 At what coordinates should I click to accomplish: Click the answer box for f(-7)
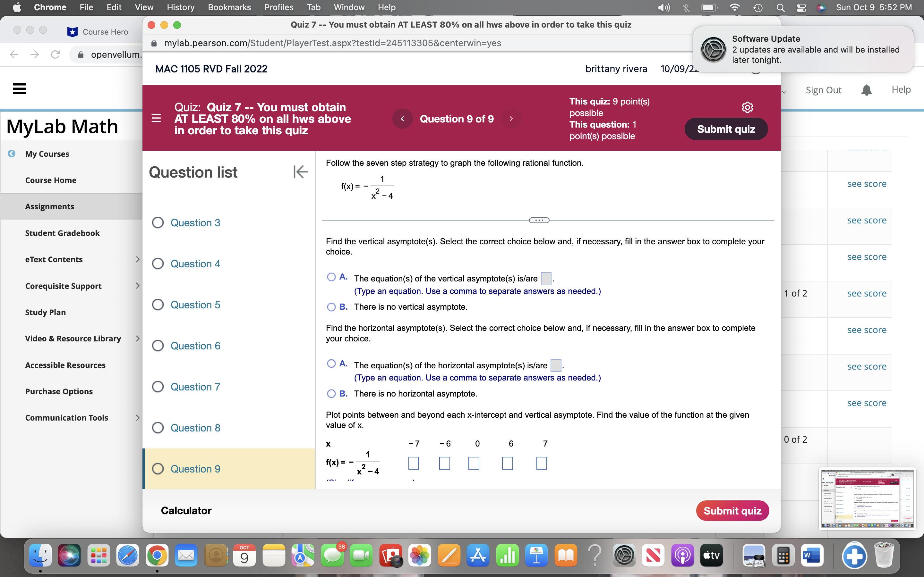click(414, 463)
